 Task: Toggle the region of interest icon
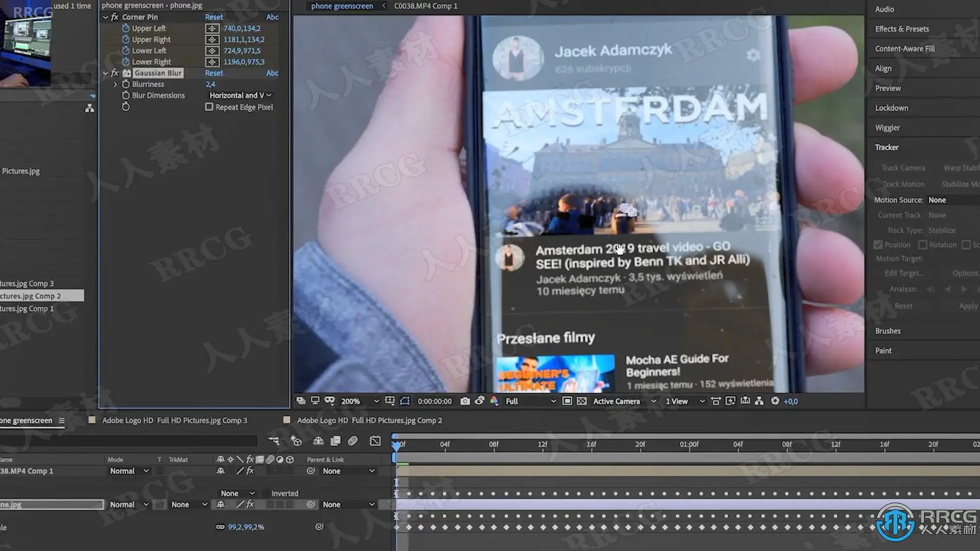[567, 401]
